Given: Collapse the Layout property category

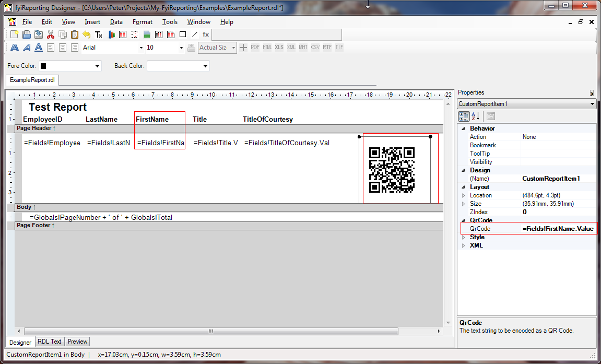Looking at the screenshot, I should point(463,187).
